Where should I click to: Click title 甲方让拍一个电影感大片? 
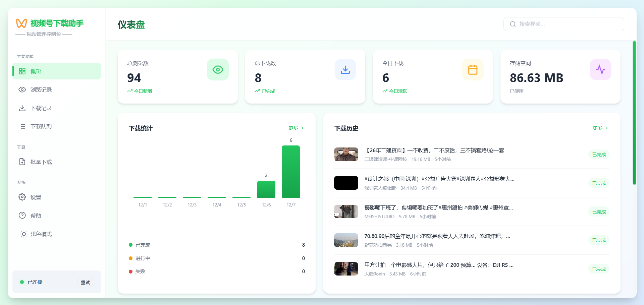tap(439, 265)
